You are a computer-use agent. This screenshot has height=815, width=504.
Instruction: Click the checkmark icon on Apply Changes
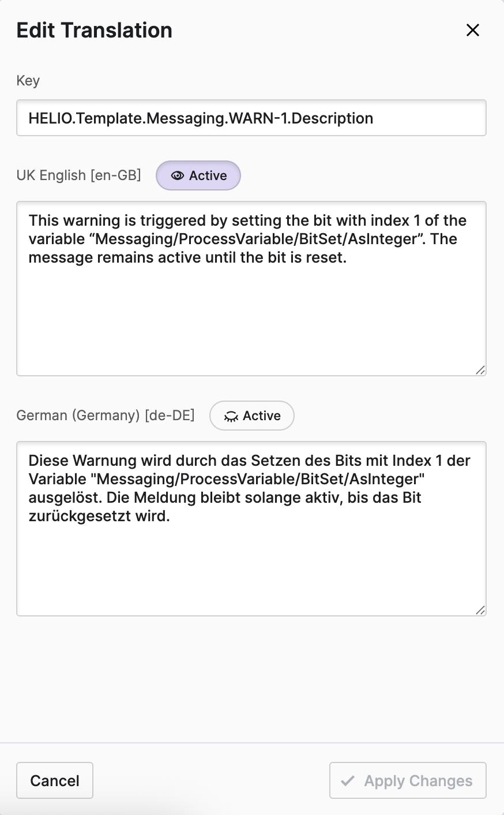pyautogui.click(x=348, y=781)
